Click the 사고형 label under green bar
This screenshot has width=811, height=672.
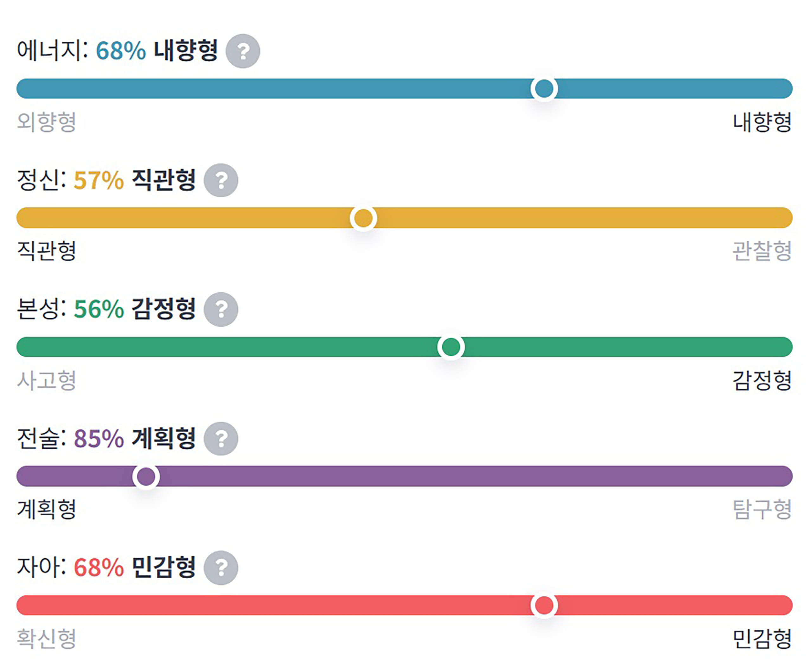(x=47, y=380)
